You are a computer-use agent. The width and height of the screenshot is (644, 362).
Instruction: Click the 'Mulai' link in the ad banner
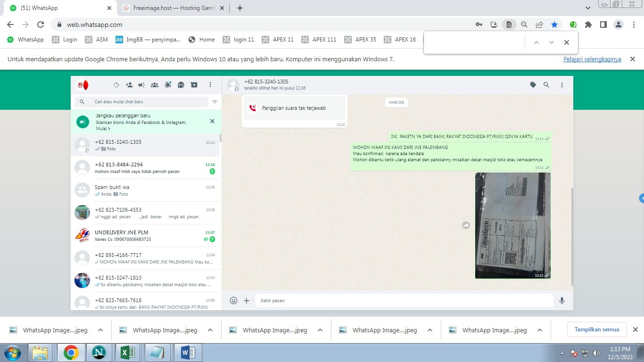point(103,129)
